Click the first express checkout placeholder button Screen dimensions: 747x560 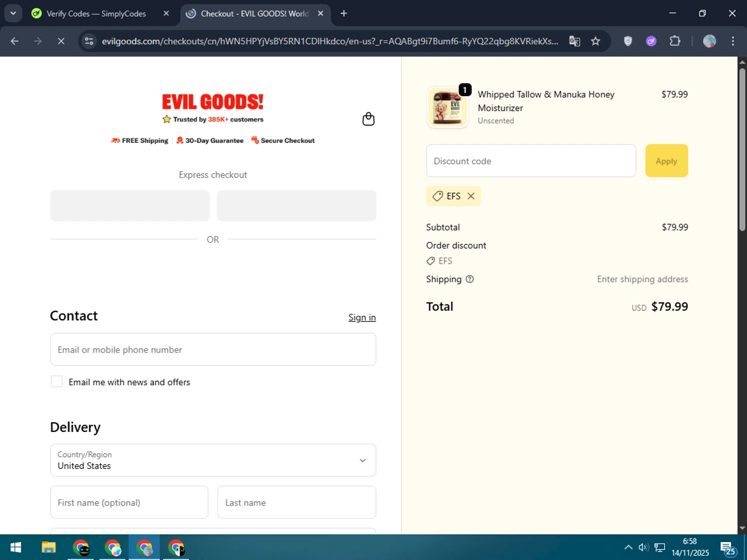(x=129, y=206)
